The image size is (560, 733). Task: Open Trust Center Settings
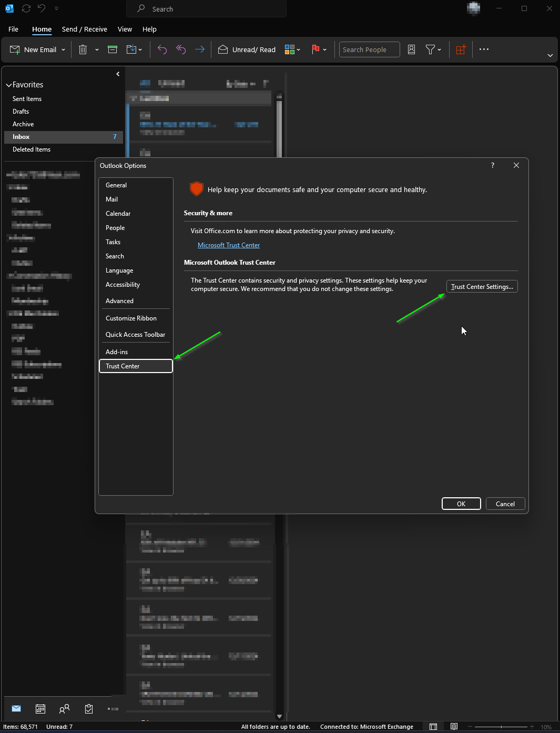pyautogui.click(x=481, y=286)
